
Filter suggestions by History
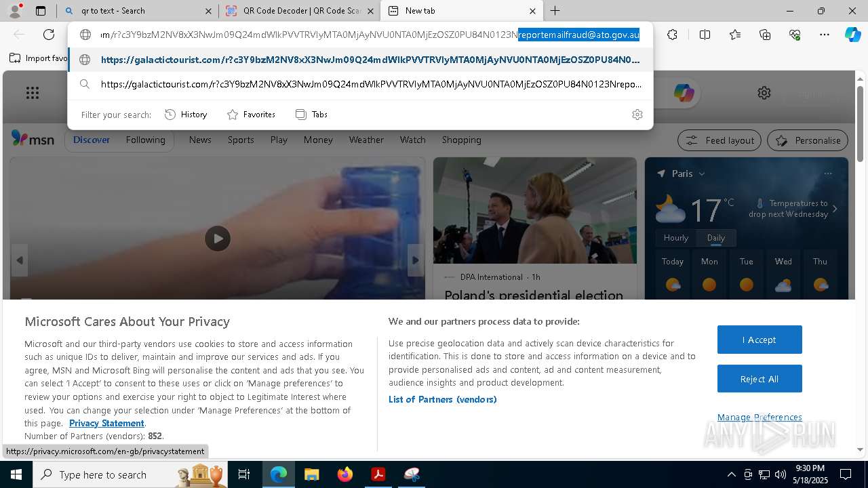[186, 115]
